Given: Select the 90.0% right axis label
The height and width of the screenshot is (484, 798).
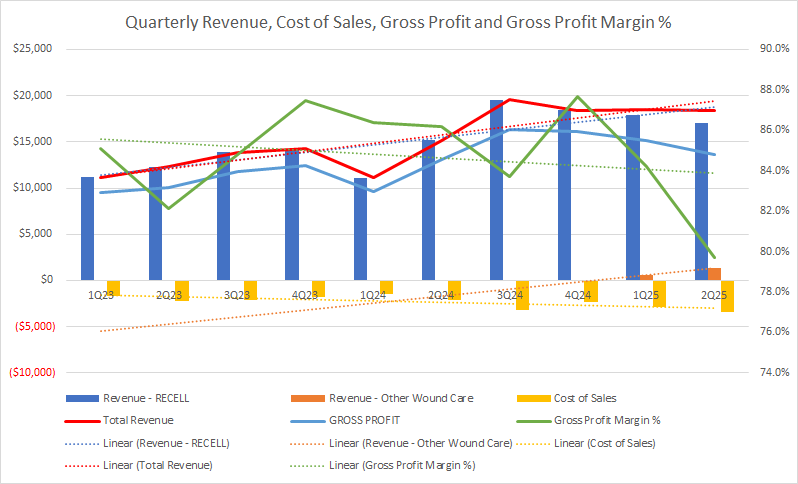Looking at the screenshot, I should pos(768,49).
